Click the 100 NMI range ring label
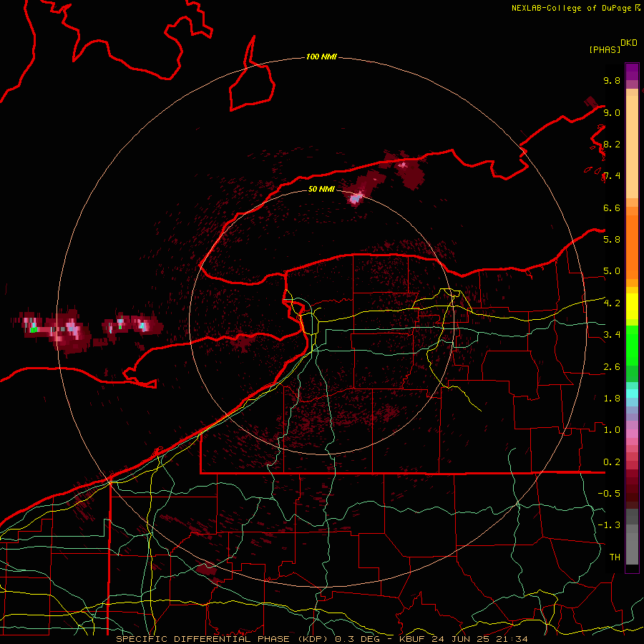 [x=321, y=57]
